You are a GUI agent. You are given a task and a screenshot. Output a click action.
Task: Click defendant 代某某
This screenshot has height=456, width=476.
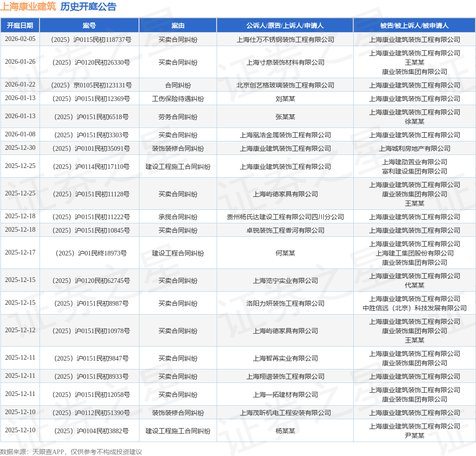pyautogui.click(x=414, y=285)
